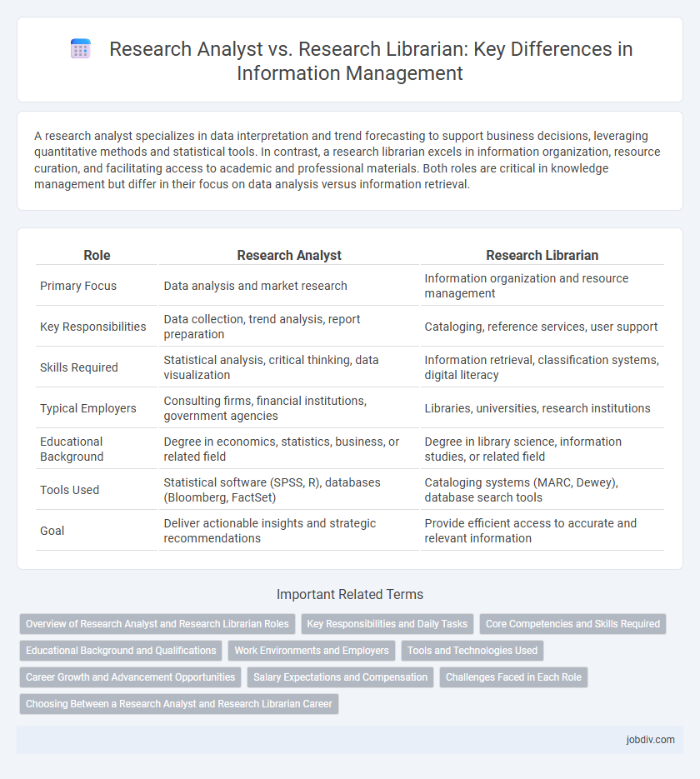
Task: Click 'Cataloging systems (MARC, Dewey)' cell
Action: click(542, 489)
